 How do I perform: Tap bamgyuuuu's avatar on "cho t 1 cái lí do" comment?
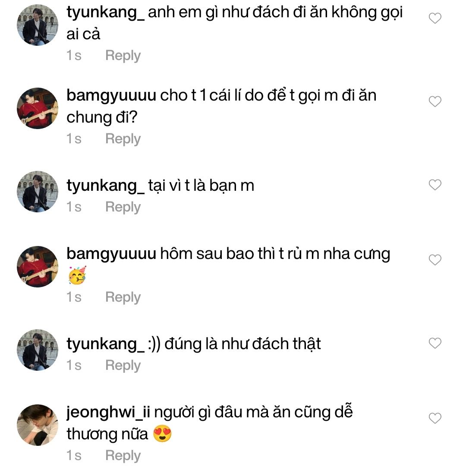pos(37,108)
